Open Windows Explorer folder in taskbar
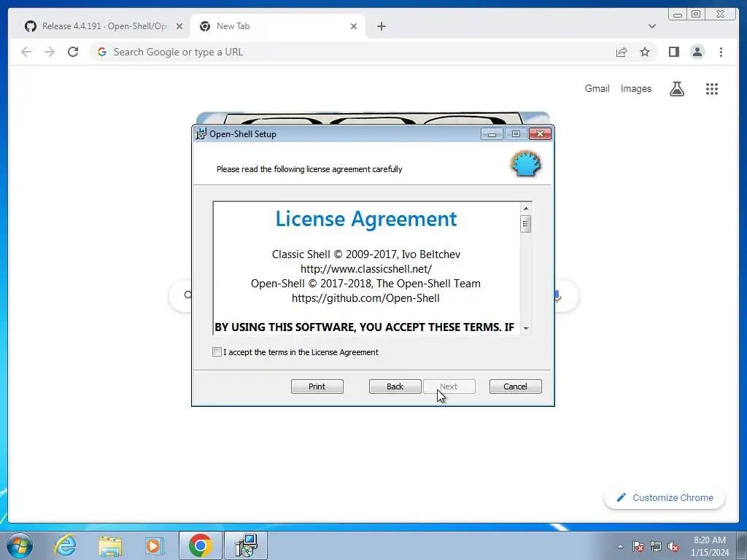Viewport: 747px width, 560px height. pyautogui.click(x=110, y=545)
